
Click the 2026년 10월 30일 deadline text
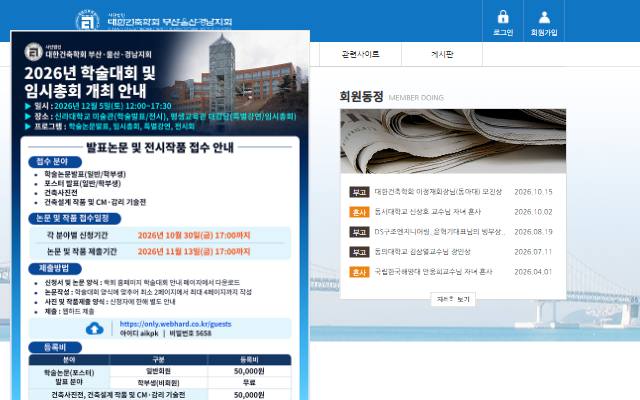[193, 235]
